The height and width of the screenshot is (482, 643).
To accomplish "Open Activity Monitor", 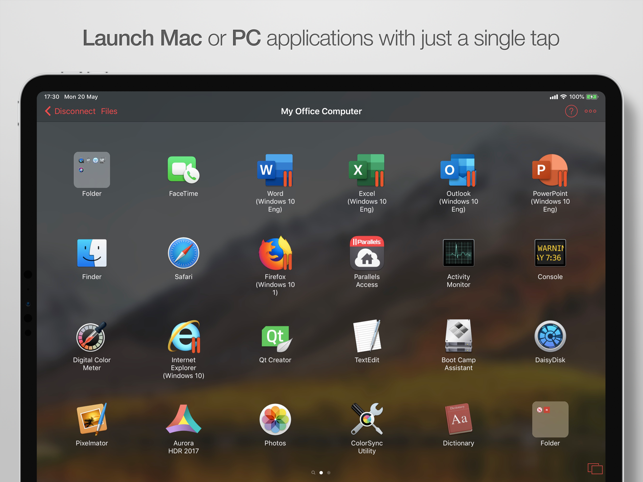I will (x=458, y=253).
